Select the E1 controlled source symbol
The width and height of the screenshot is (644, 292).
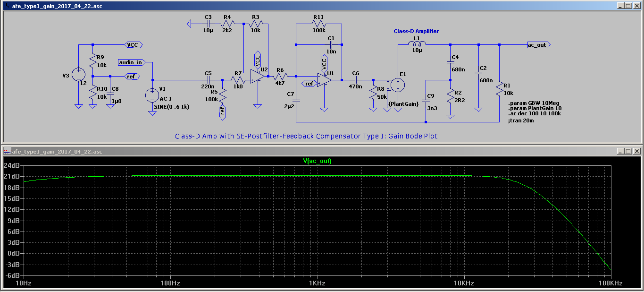coord(397,85)
